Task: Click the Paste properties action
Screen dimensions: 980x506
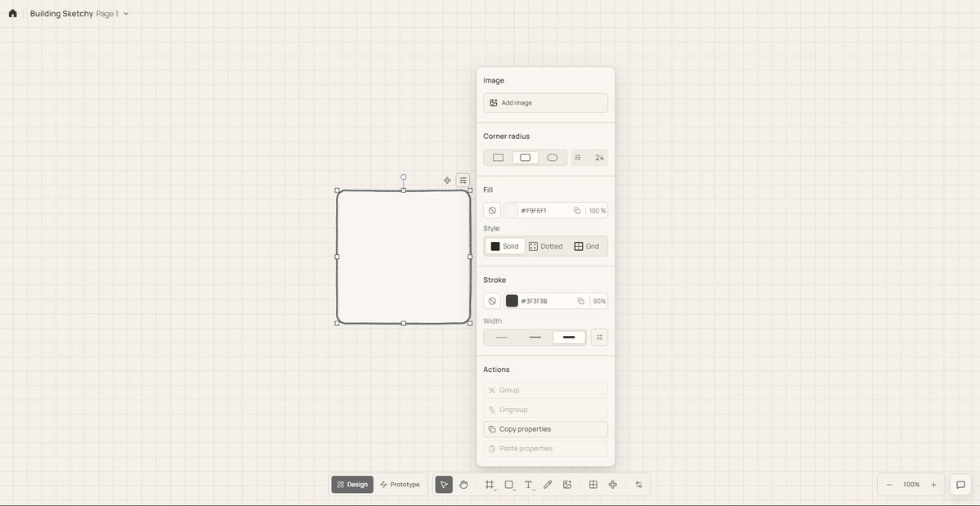Action: [x=546, y=449]
